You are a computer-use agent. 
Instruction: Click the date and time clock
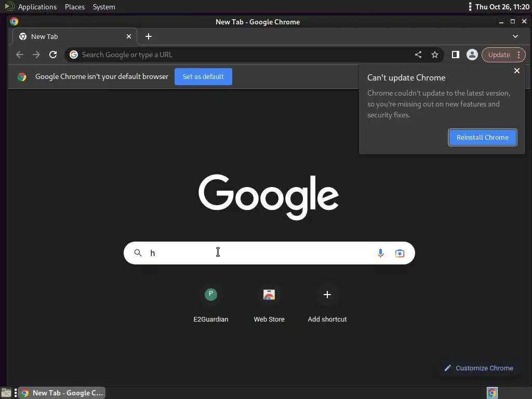(x=502, y=7)
